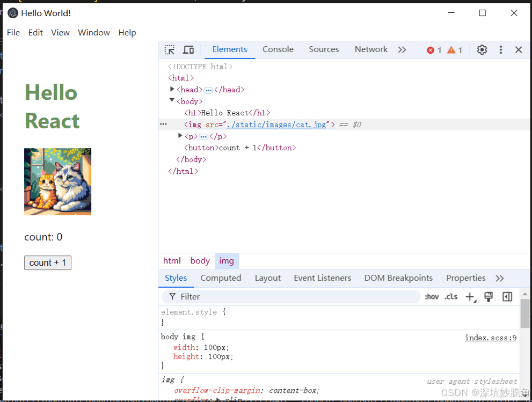532x402 pixels.
Task: Toggle the :hov element state panel
Action: 432,297
